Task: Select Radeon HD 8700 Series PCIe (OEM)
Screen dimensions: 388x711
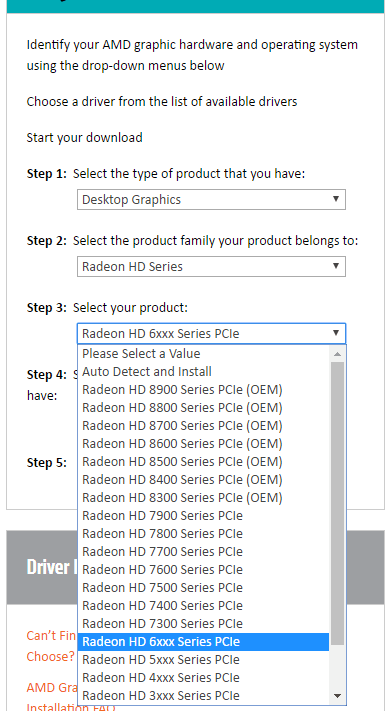Action: (x=204, y=425)
